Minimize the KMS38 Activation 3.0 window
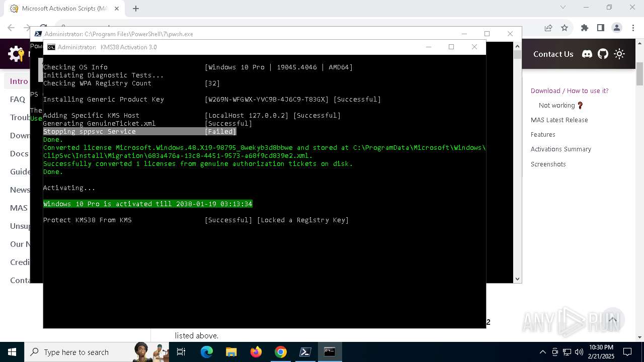This screenshot has width=644, height=362. pos(429,47)
